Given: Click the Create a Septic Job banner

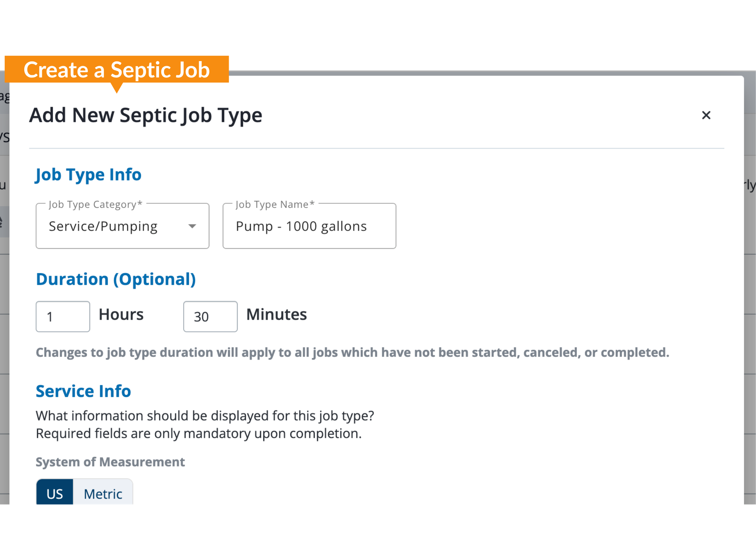Looking at the screenshot, I should coord(117,70).
